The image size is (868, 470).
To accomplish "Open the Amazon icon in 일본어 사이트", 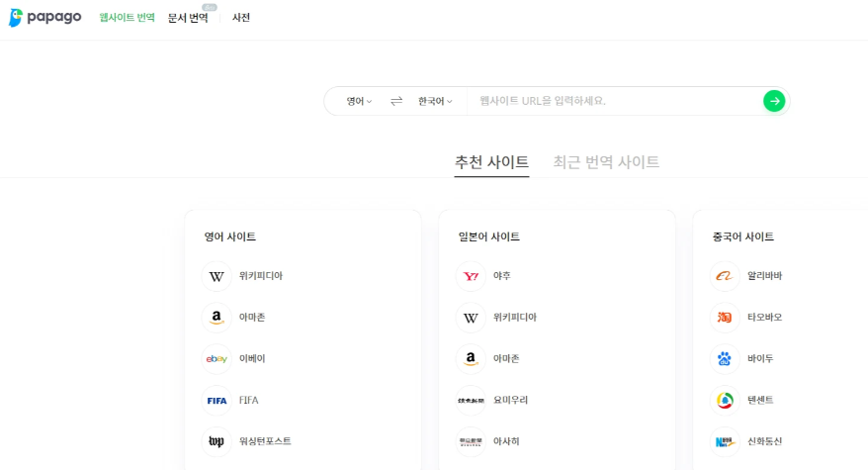I will click(x=471, y=358).
